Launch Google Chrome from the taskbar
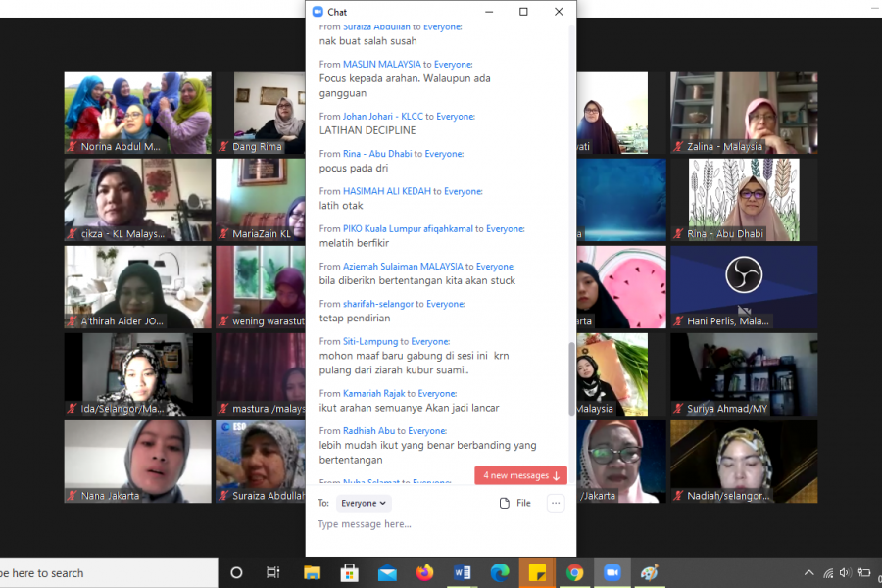 pyautogui.click(x=574, y=573)
